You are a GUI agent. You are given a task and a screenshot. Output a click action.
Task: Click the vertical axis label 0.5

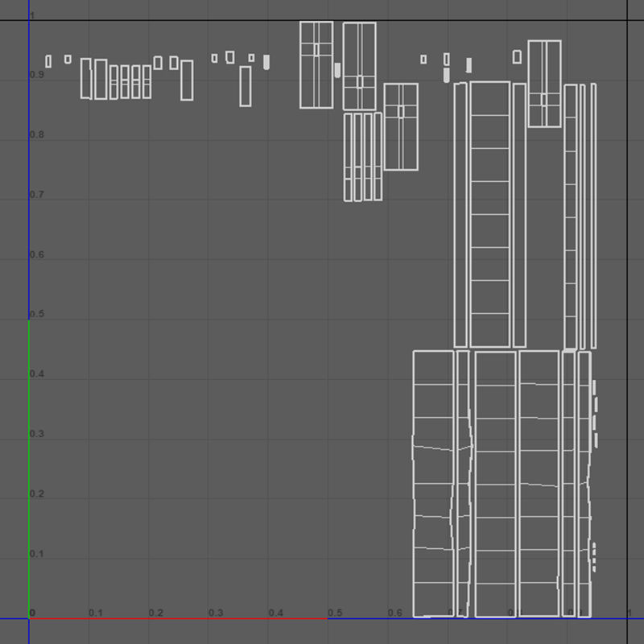37,314
